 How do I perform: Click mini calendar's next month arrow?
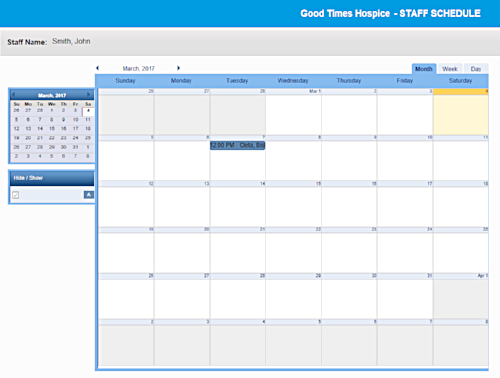89,95
